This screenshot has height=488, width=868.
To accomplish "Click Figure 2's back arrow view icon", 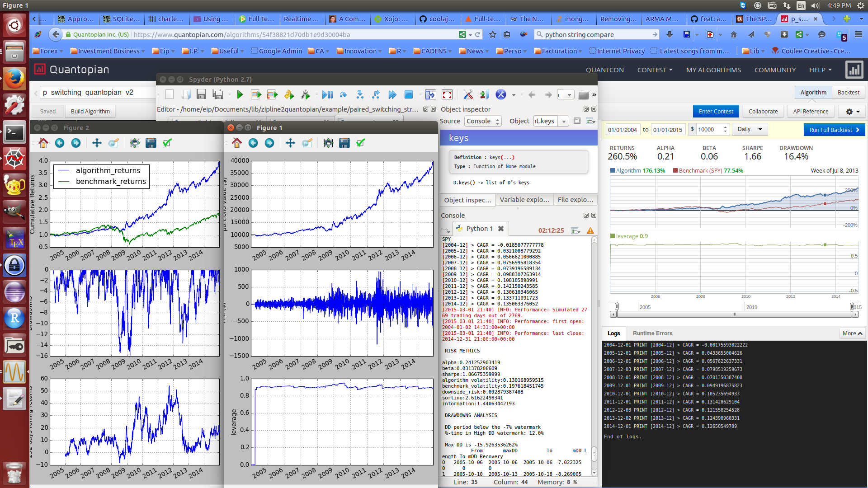I will coord(60,143).
